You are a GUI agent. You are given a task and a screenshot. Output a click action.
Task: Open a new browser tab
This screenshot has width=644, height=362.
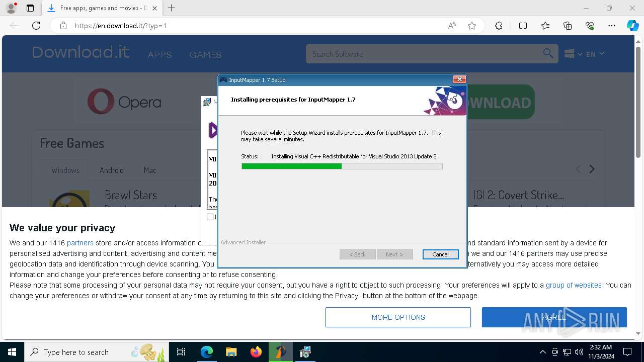click(171, 8)
